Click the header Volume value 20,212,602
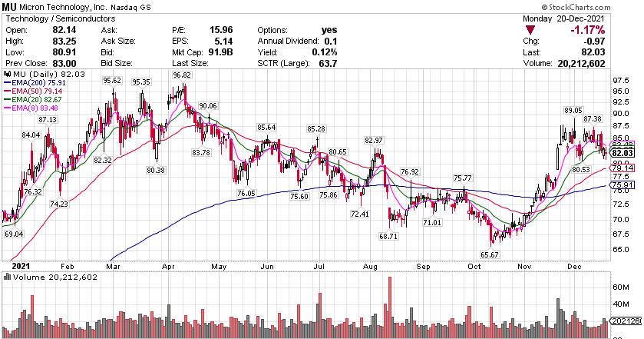This screenshot has height=339, width=644. [581, 63]
